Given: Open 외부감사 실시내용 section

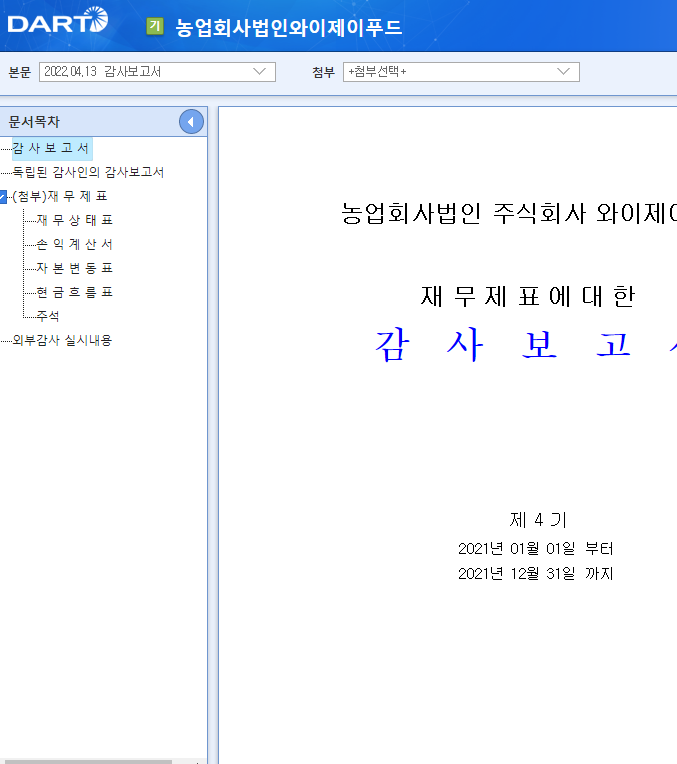Looking at the screenshot, I should coord(62,340).
